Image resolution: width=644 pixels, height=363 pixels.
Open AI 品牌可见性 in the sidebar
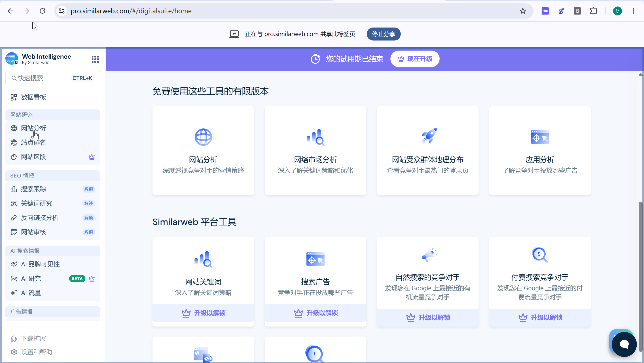(53, 264)
